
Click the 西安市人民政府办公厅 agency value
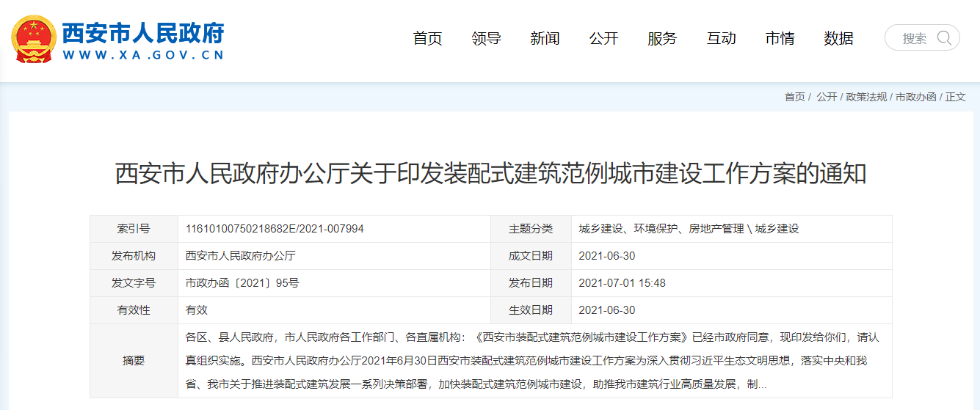[240, 256]
